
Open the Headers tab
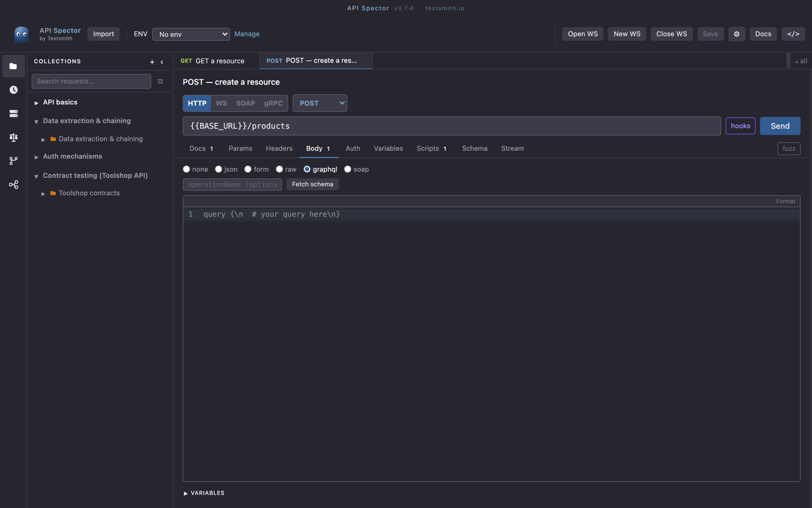pos(279,148)
